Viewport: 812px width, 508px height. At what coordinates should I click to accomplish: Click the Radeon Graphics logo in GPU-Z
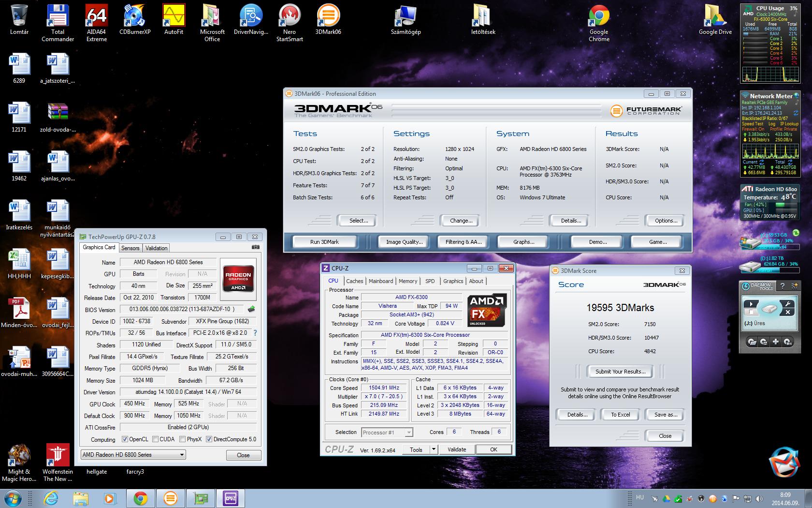point(238,278)
